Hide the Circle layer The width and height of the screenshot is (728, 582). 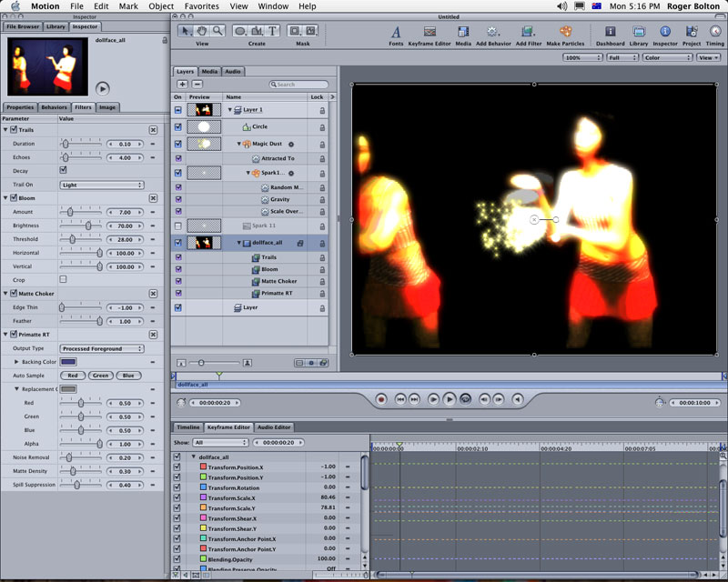pyautogui.click(x=177, y=126)
